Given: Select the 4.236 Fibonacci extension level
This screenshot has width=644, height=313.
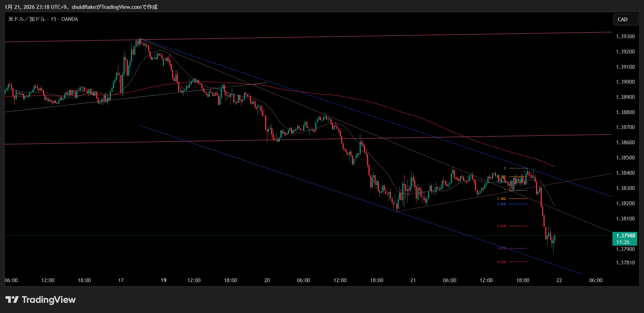Looking at the screenshot, I should (x=502, y=262).
